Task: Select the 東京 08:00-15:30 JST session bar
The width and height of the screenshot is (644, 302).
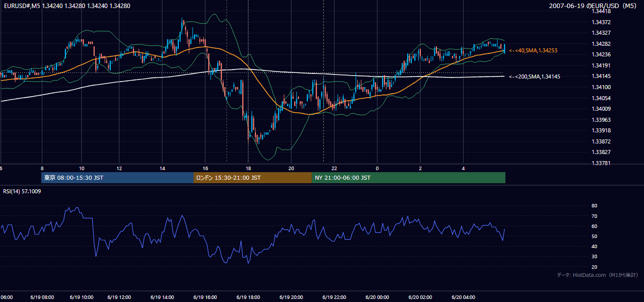Action: coord(117,178)
